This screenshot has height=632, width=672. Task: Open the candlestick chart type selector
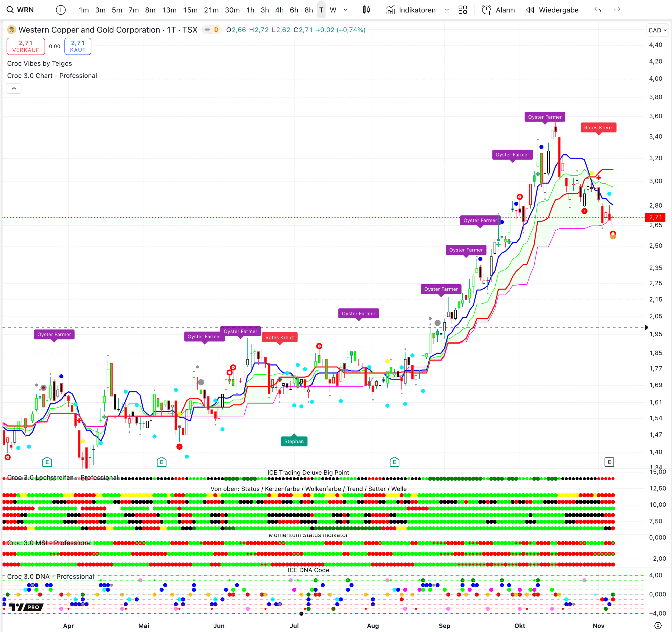coord(366,10)
